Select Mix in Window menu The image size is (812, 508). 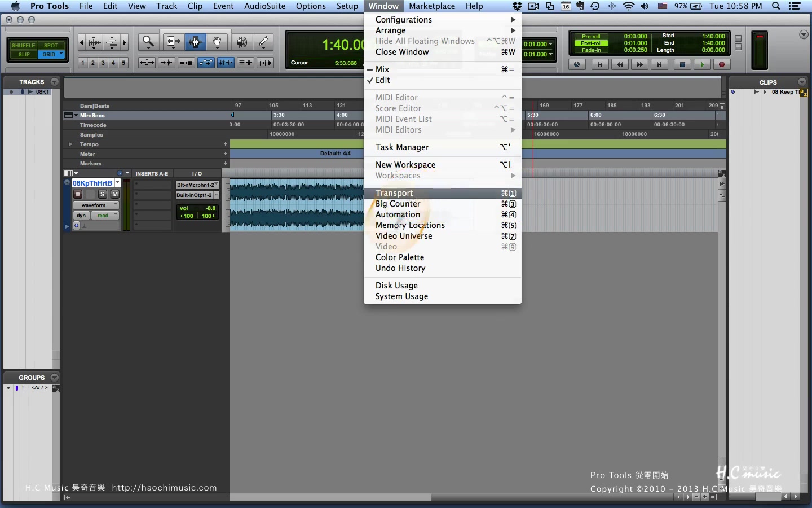443,69
